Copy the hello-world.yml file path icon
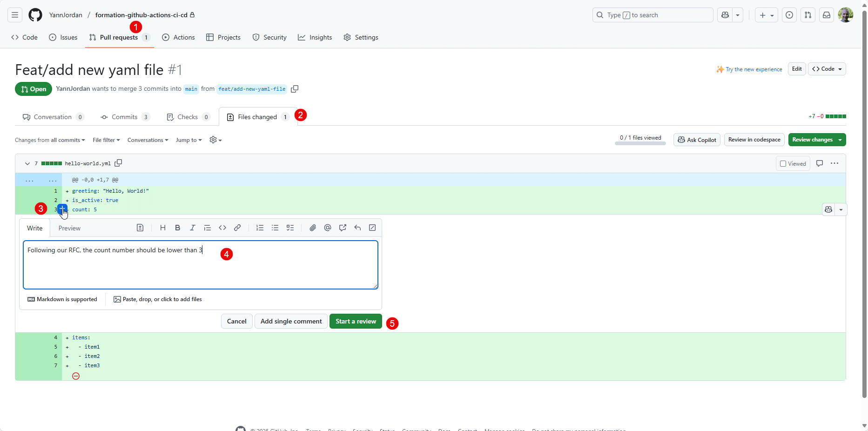Viewport: 868px width, 431px height. (119, 163)
